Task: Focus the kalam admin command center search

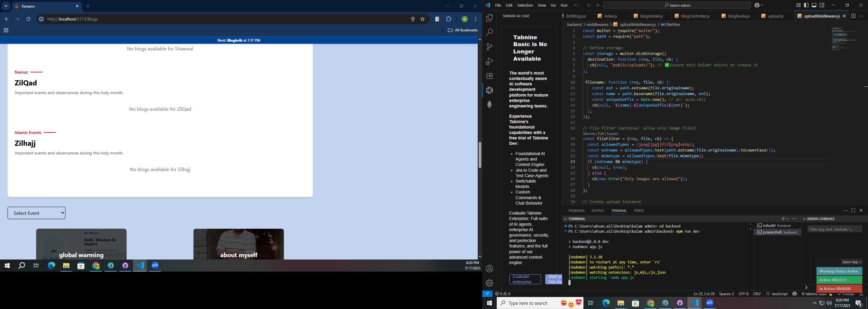Action: click(677, 5)
